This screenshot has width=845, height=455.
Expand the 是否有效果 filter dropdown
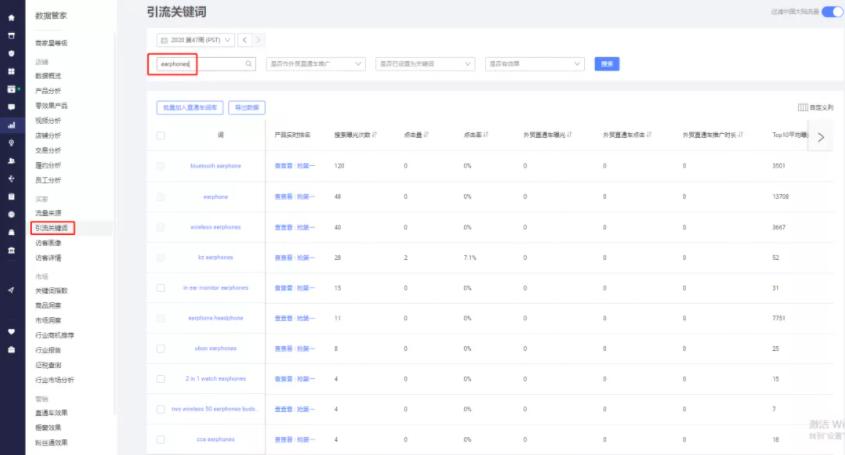click(x=534, y=64)
